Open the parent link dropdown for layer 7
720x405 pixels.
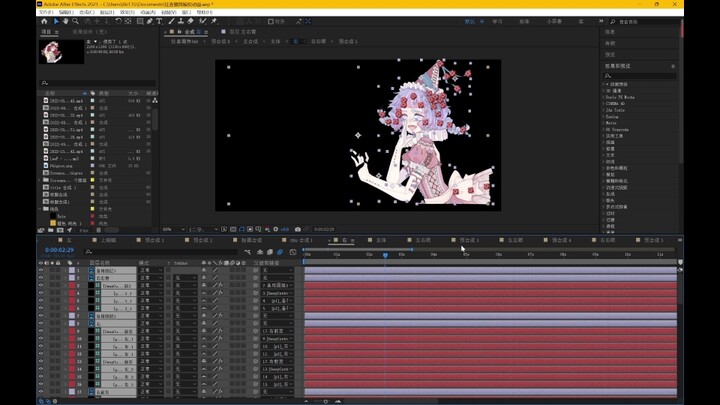tap(277, 316)
